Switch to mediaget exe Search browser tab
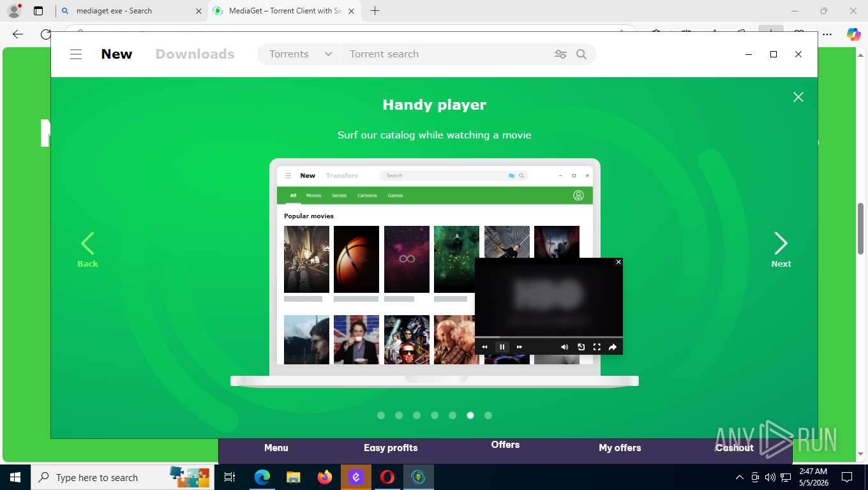Image resolution: width=868 pixels, height=490 pixels. point(131,11)
